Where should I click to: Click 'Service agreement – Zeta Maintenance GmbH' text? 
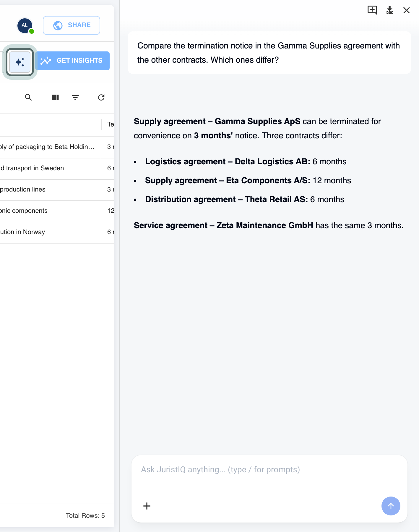[223, 226]
